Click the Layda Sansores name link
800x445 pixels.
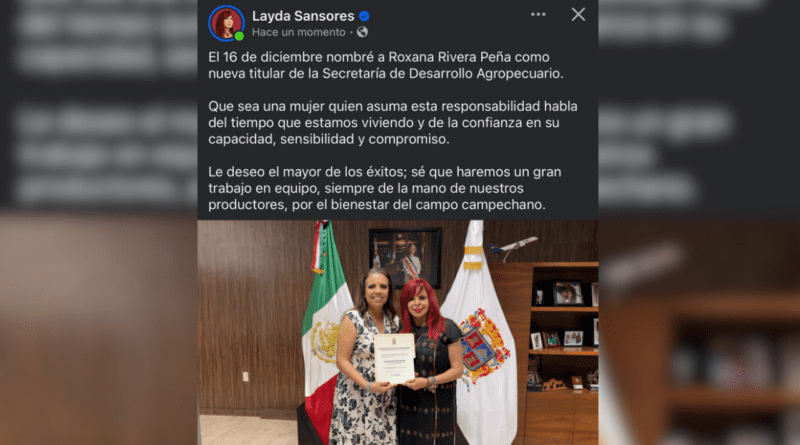[303, 16]
